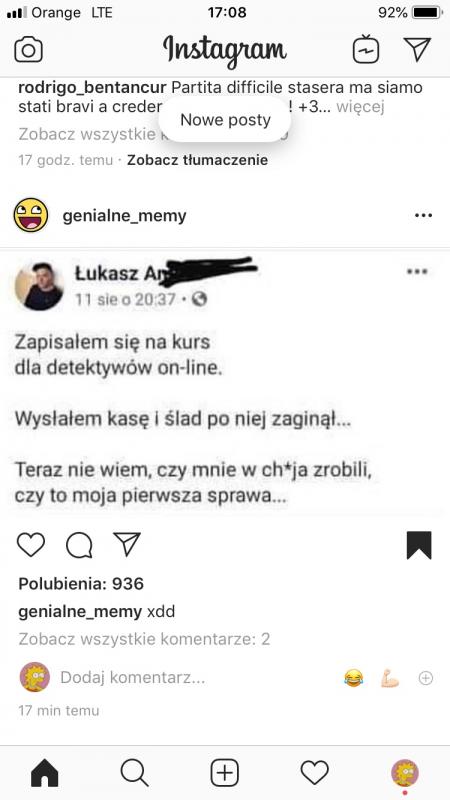Open direct messages paper plane icon

(x=418, y=49)
